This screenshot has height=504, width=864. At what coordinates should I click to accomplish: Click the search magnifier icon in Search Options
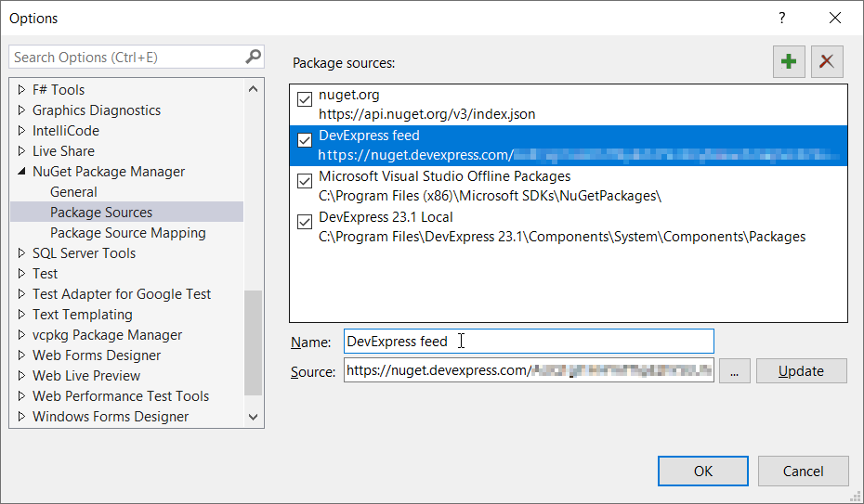click(x=253, y=57)
